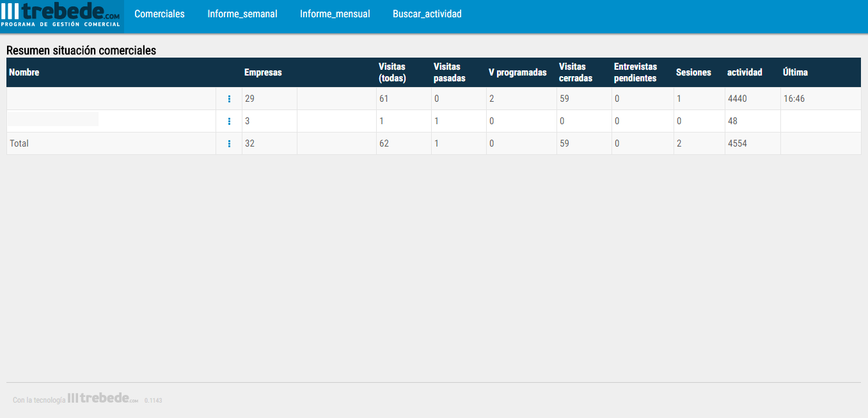The height and width of the screenshot is (418, 868).
Task: Open Buscar_actividad
Action: point(427,13)
